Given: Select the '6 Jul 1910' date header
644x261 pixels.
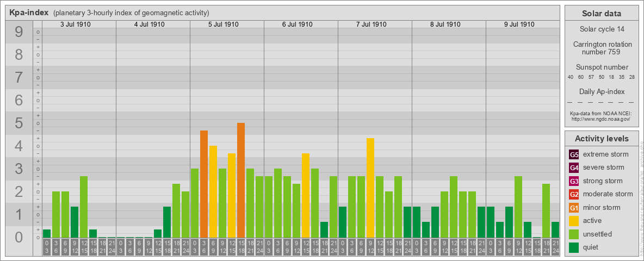Looking at the screenshot, I should click(298, 24).
